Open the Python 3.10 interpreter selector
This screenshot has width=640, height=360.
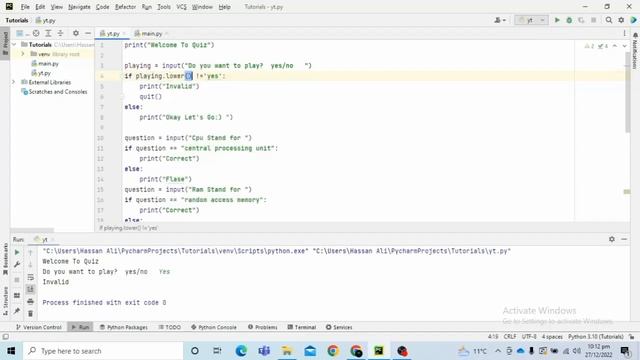[x=596, y=337]
